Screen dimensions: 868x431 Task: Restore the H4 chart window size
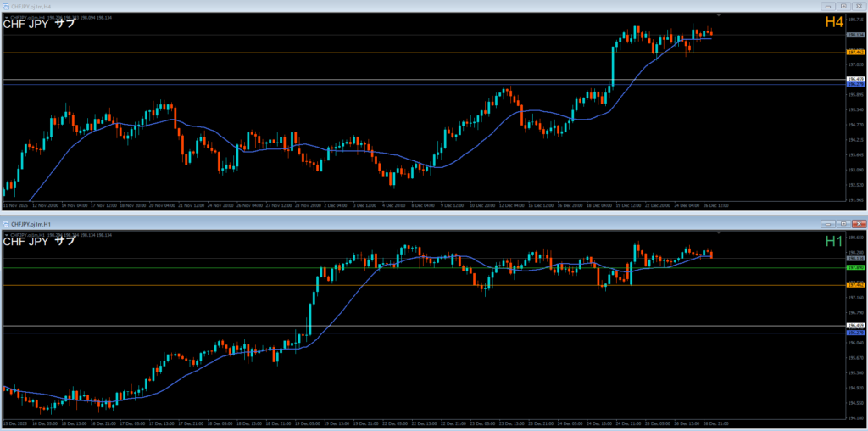click(843, 5)
